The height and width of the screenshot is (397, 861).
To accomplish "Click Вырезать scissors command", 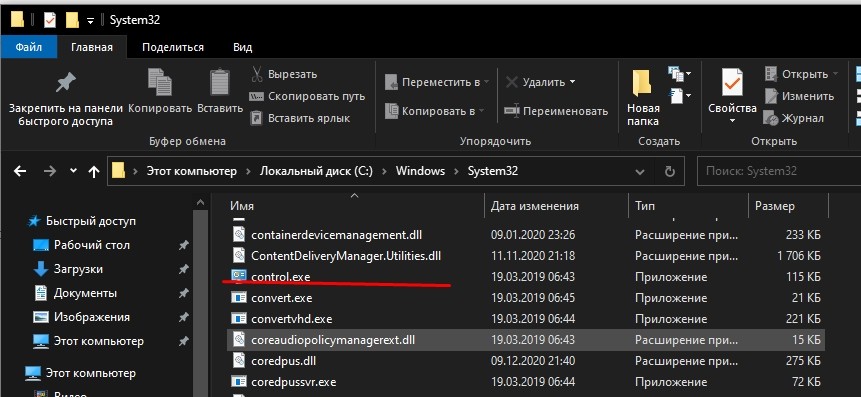I will click(x=283, y=74).
